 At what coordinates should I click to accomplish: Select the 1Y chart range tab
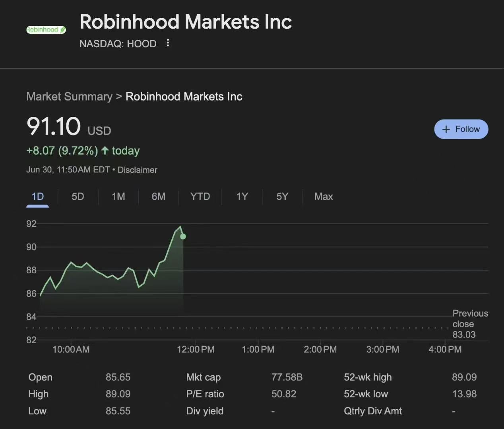point(242,197)
